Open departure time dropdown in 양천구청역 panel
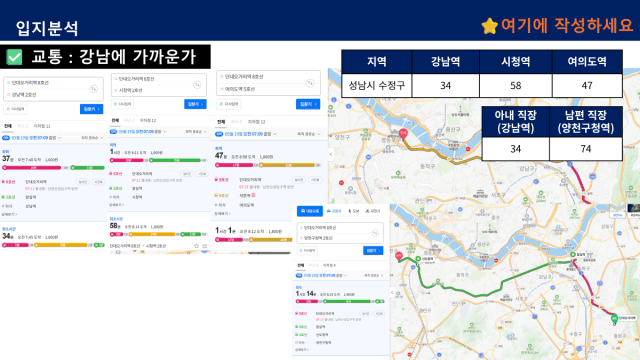 coord(324,276)
